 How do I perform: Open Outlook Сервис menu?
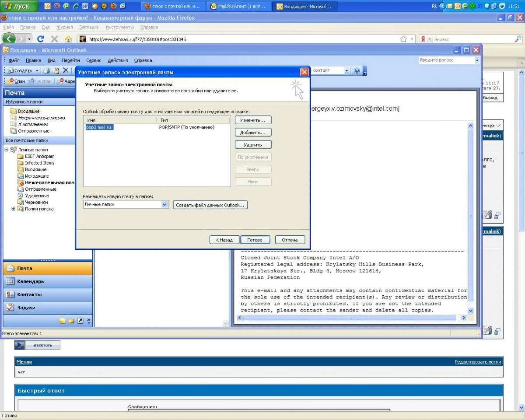[x=94, y=60]
